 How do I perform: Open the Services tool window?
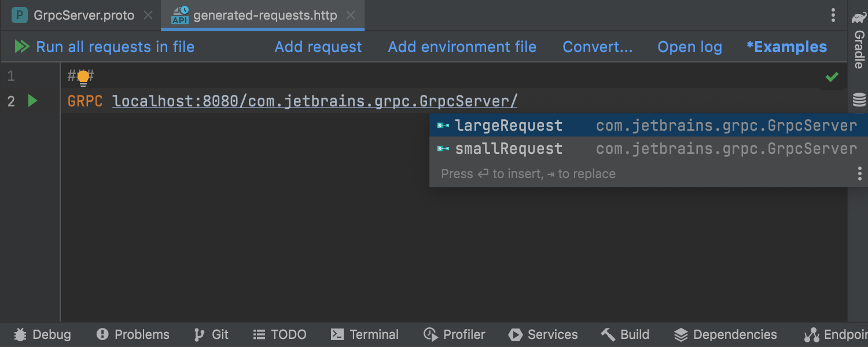[x=543, y=334]
